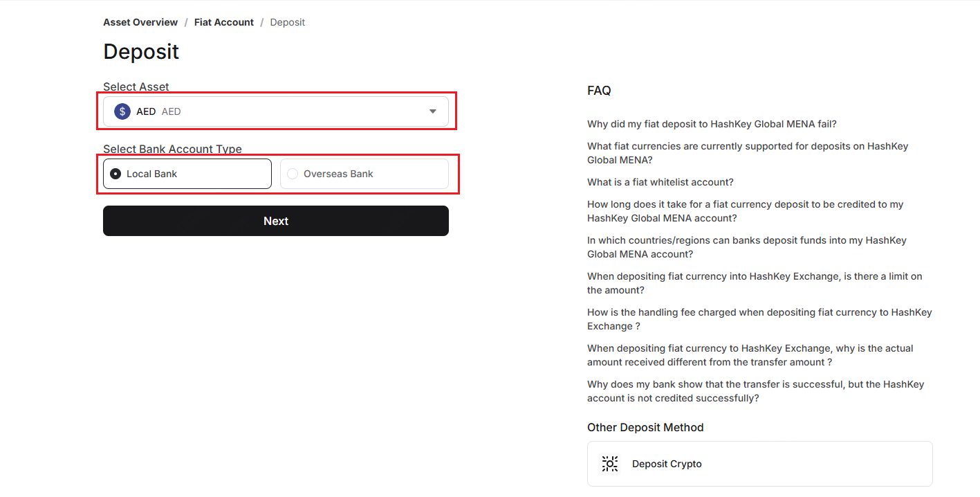Read 'What is a fiat whitelist account?'
The height and width of the screenshot is (497, 980).
coord(660,182)
